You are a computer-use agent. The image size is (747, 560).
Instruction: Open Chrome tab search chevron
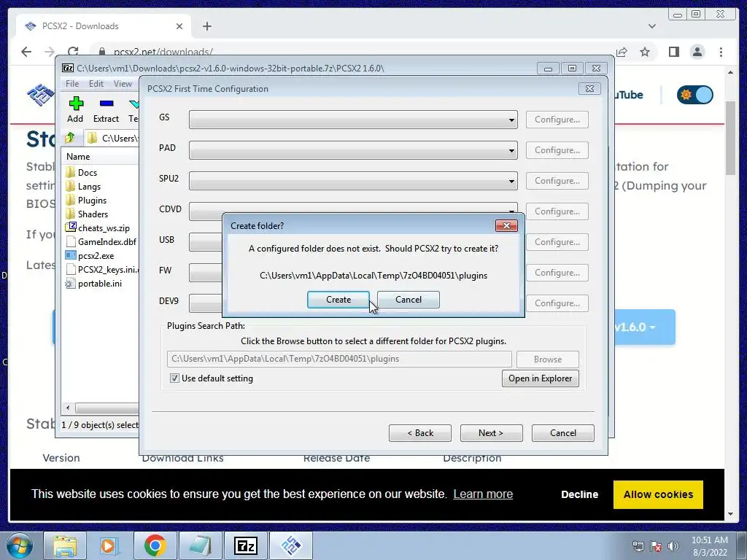651,26
